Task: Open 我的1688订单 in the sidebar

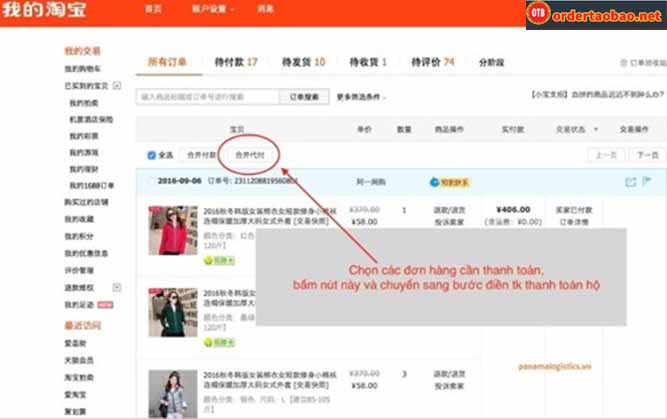Action: point(92,185)
